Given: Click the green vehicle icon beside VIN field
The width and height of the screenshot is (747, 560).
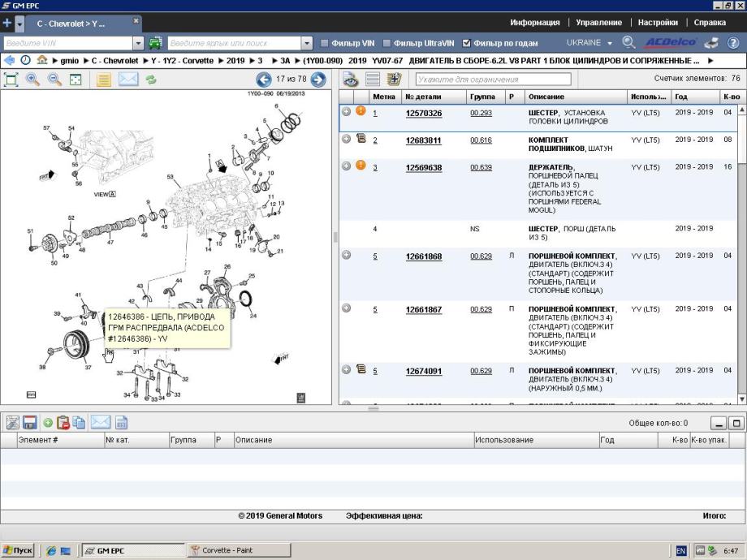Looking at the screenshot, I should coord(154,43).
